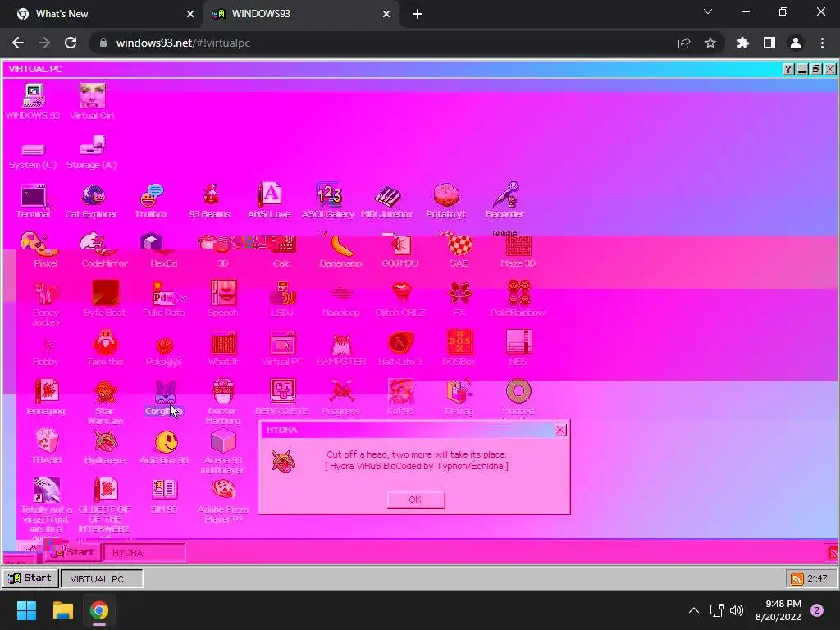Viewport: 840px width, 630px height.
Task: Switch to the What's New tab
Action: 102,14
